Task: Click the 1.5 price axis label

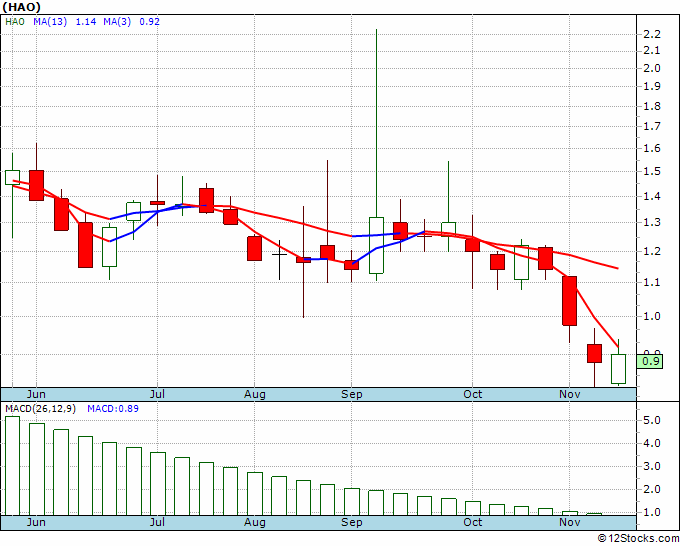Action: [652, 171]
